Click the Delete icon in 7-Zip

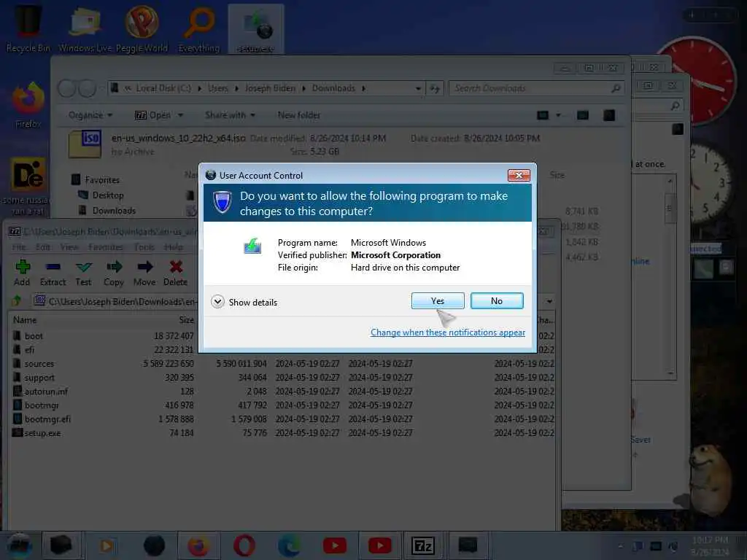pos(175,273)
